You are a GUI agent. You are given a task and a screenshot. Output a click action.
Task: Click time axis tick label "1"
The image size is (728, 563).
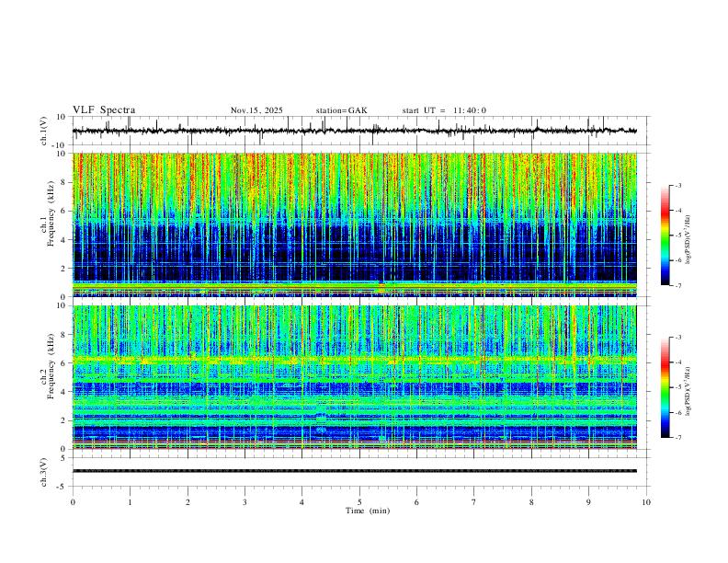pyautogui.click(x=130, y=502)
